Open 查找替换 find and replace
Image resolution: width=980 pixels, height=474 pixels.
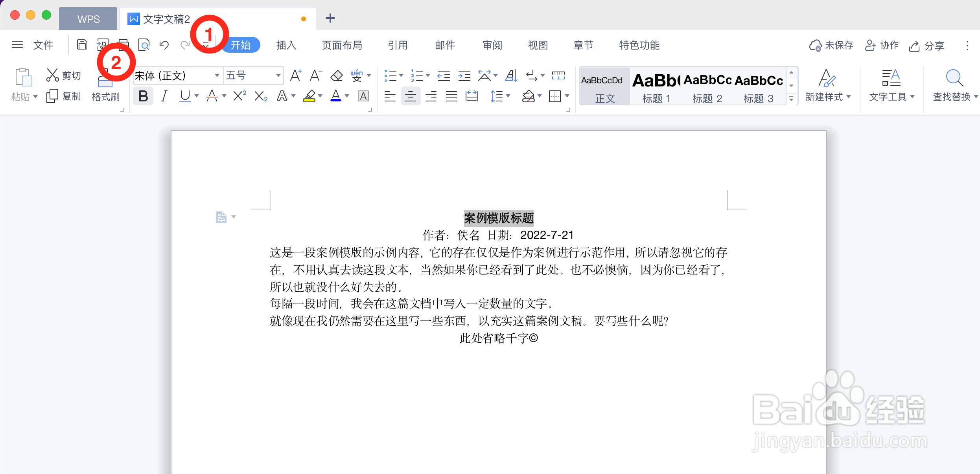(x=955, y=85)
